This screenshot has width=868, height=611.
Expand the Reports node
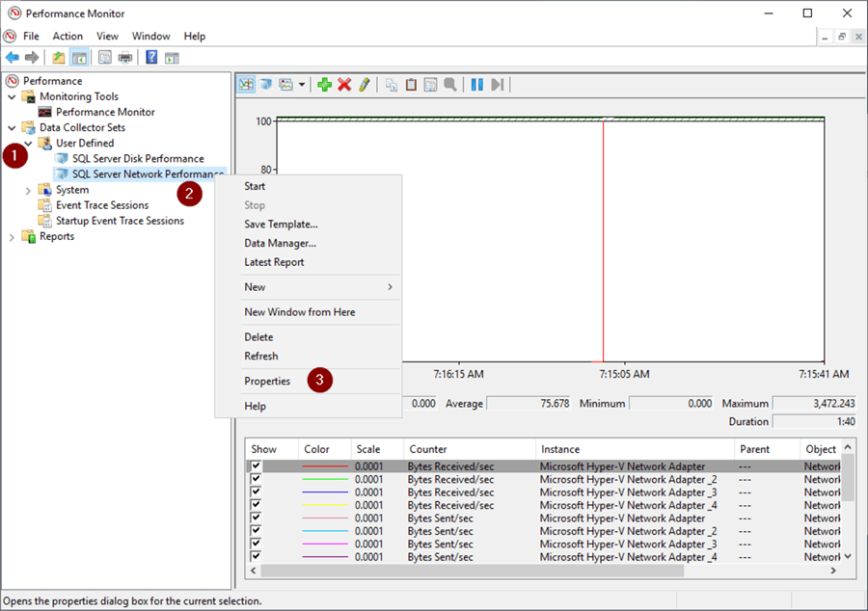[12, 237]
